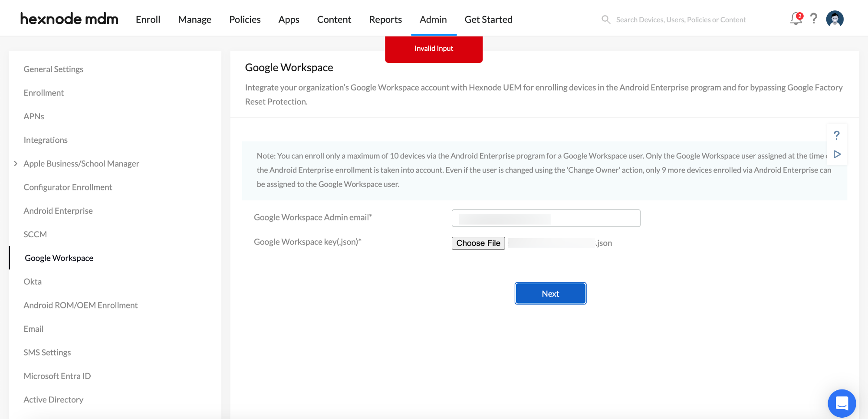Screen dimensions: 868x419
Task: Select Enrollment in sidebar
Action: (x=43, y=93)
